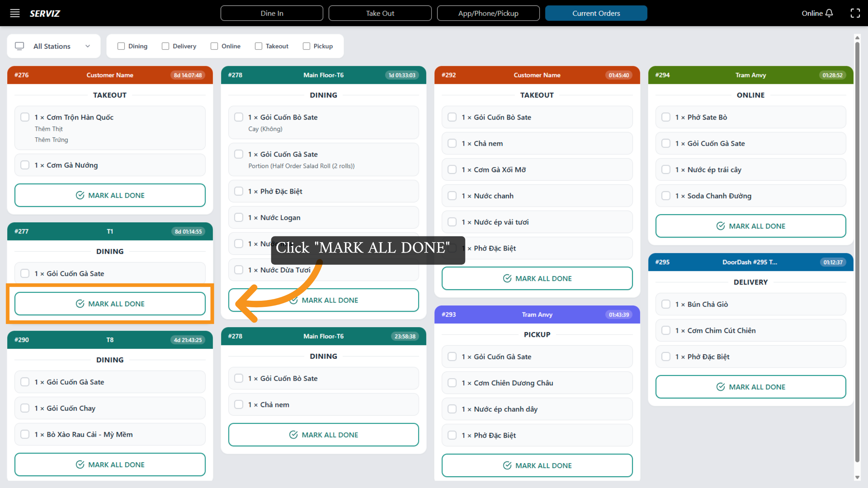Enable the Dining filter checkbox
868x488 pixels.
[x=121, y=46]
